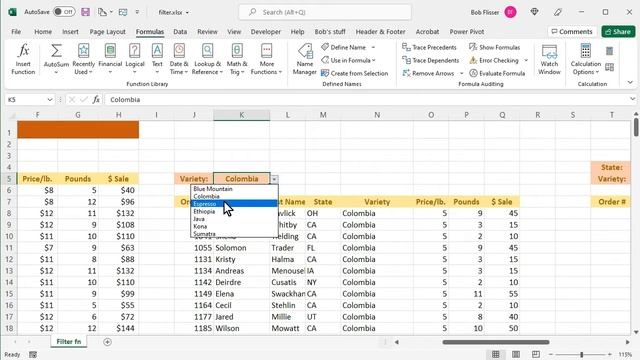Image resolution: width=640 pixels, height=360 pixels.
Task: Open Lookup & Reference functions
Action: click(207, 59)
